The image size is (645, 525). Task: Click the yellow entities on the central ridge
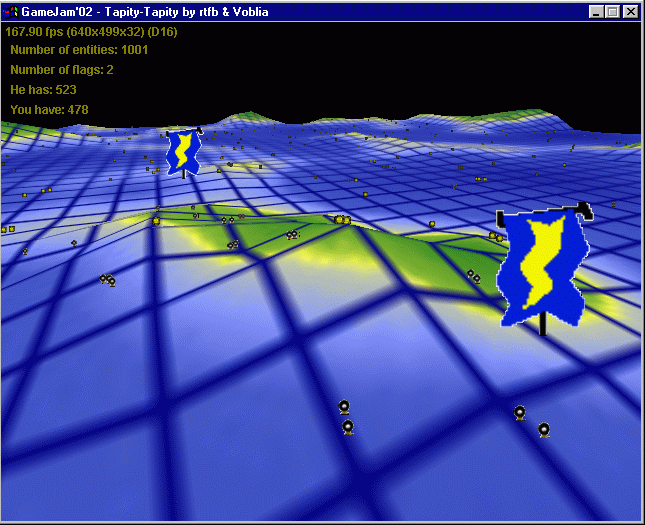(x=342, y=219)
